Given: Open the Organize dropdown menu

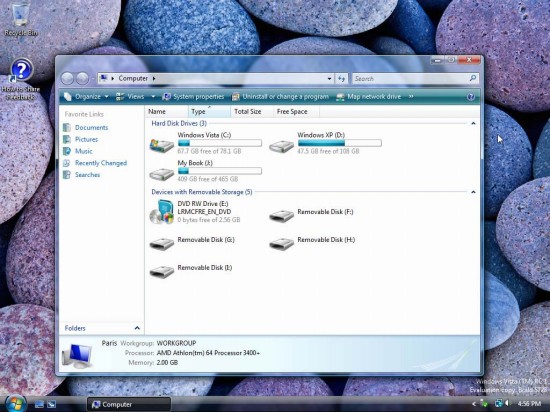Looking at the screenshot, I should (x=86, y=97).
